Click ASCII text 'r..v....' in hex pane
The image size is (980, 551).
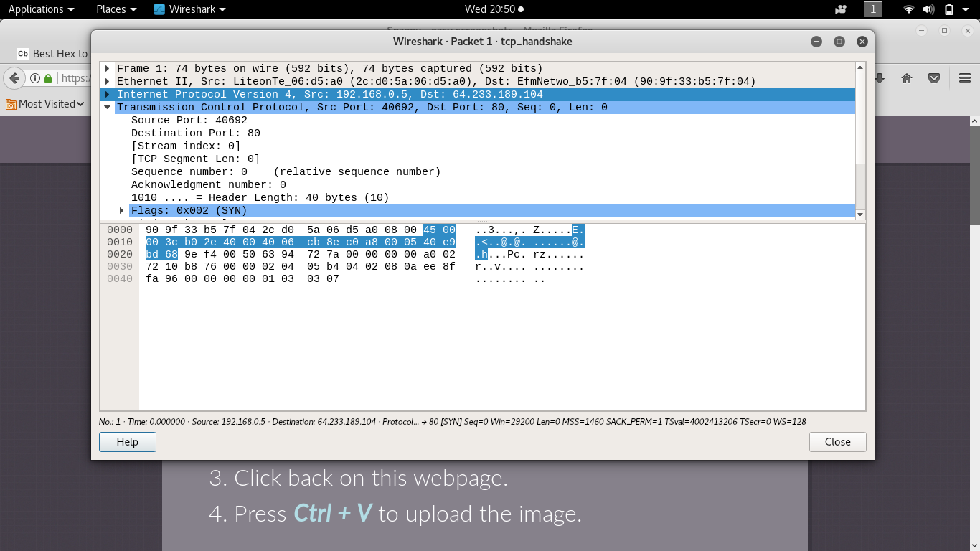[x=501, y=266]
